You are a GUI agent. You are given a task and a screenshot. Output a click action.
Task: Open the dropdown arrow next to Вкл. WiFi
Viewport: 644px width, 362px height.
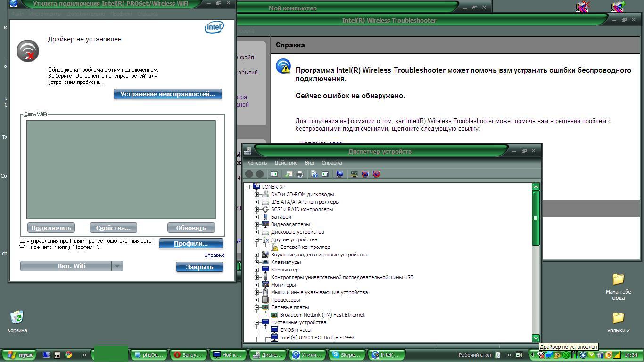(117, 266)
